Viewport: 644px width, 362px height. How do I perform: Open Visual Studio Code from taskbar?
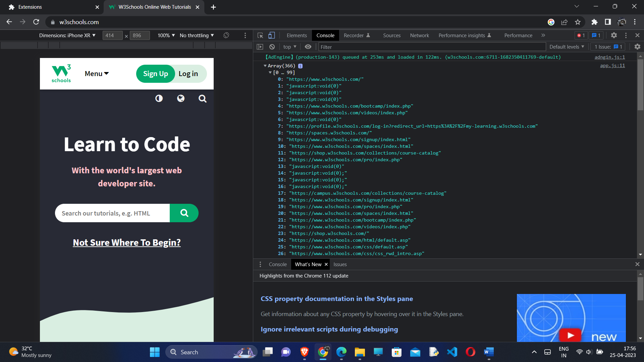point(452,352)
